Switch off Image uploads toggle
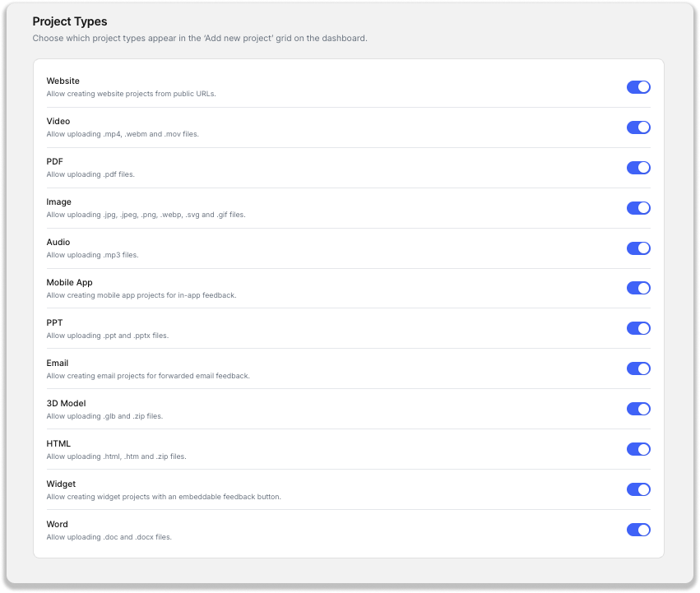 click(638, 207)
